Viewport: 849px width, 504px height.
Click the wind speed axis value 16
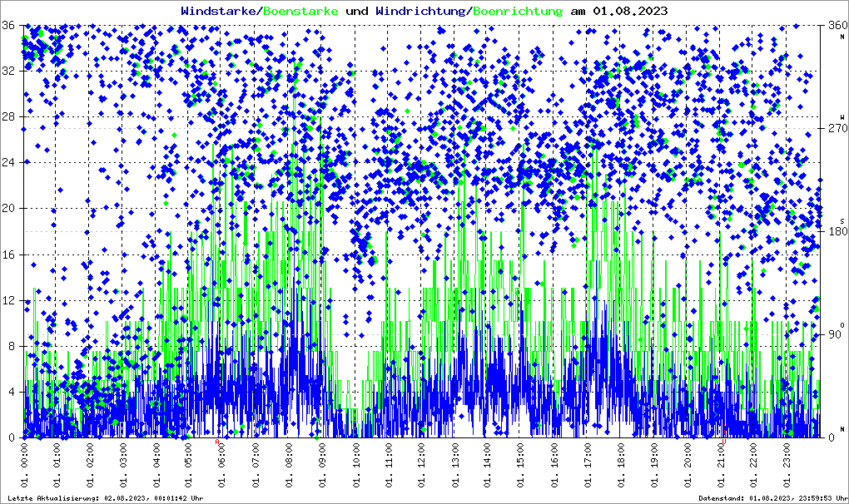click(x=8, y=254)
